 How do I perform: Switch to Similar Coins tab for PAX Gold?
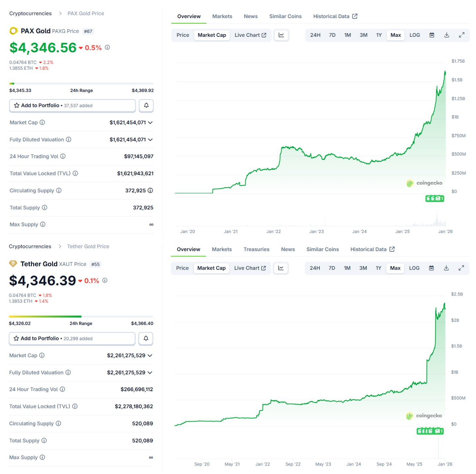coord(285,16)
